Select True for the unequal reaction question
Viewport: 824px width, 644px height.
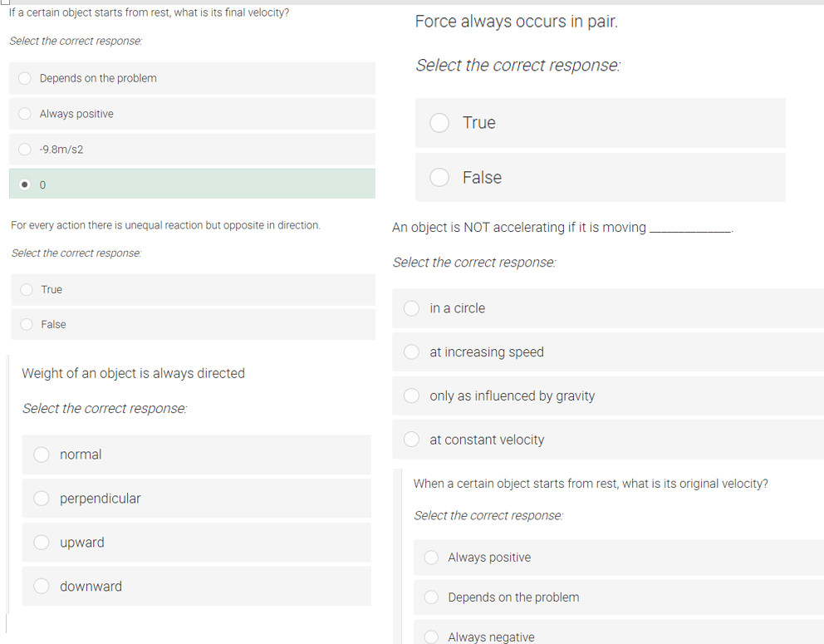(26, 289)
